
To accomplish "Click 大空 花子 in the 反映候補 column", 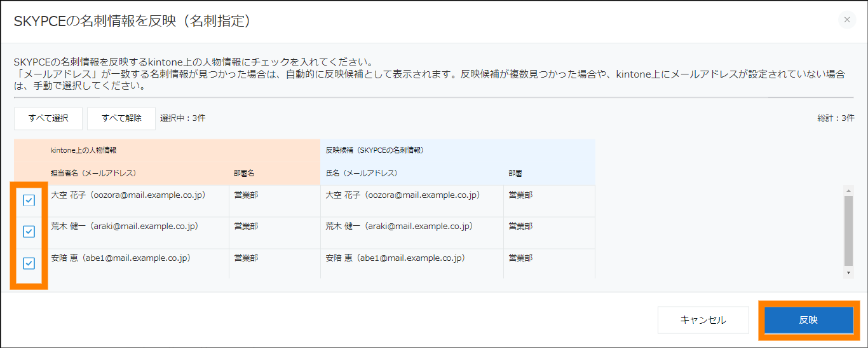I will tap(402, 195).
